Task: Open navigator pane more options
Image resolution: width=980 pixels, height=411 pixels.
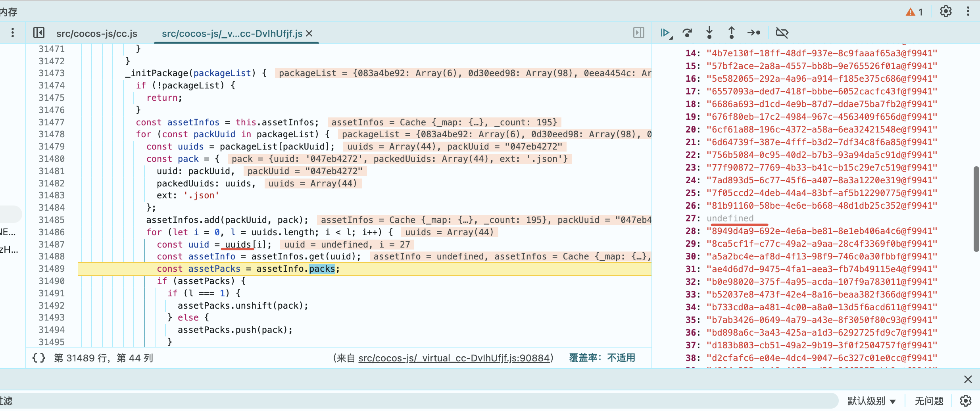Action: 13,33
